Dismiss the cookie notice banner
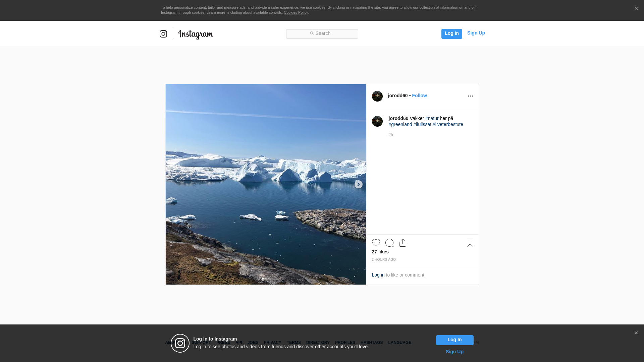Image resolution: width=644 pixels, height=362 pixels. (636, 9)
